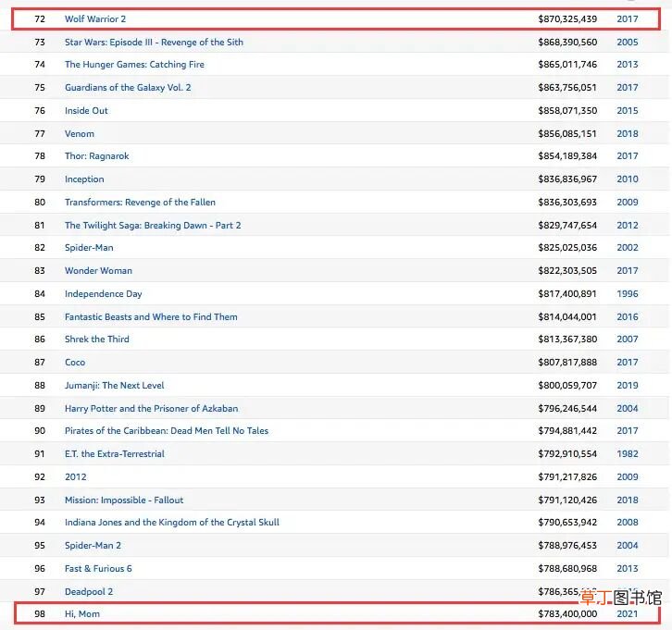The height and width of the screenshot is (630, 672).
Task: Open the Thor: Ragnarok link
Action: click(x=97, y=156)
